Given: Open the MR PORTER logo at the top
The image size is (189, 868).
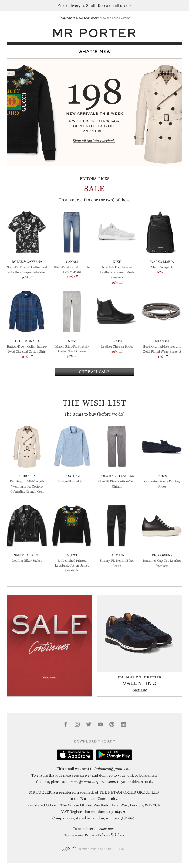Looking at the screenshot, I should click(x=94, y=33).
